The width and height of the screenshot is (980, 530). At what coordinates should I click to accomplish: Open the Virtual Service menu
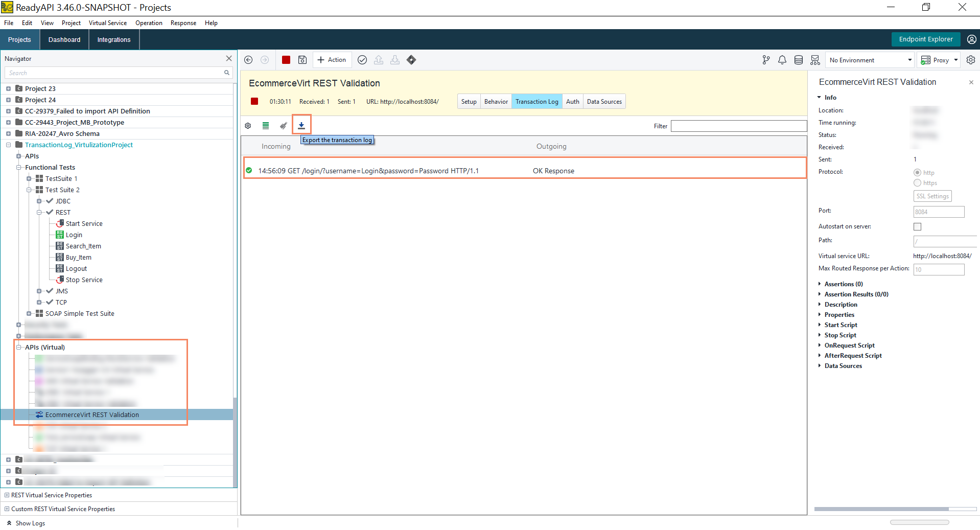[107, 23]
